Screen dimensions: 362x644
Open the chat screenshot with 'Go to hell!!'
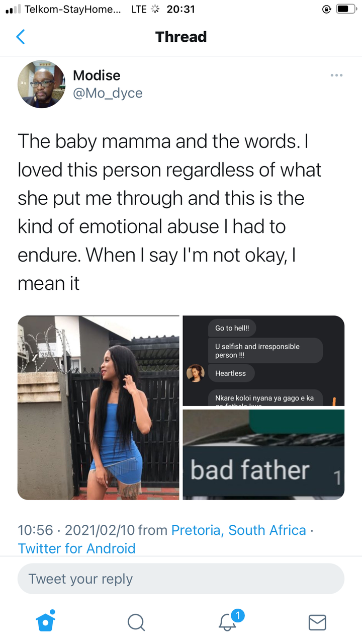[263, 360]
